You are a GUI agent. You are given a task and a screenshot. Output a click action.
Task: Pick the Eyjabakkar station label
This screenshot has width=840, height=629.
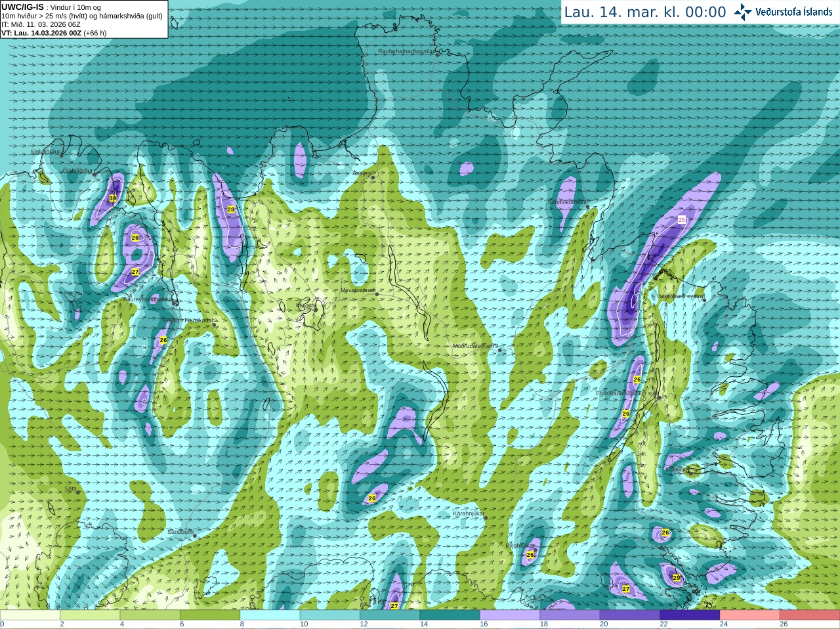point(520,546)
